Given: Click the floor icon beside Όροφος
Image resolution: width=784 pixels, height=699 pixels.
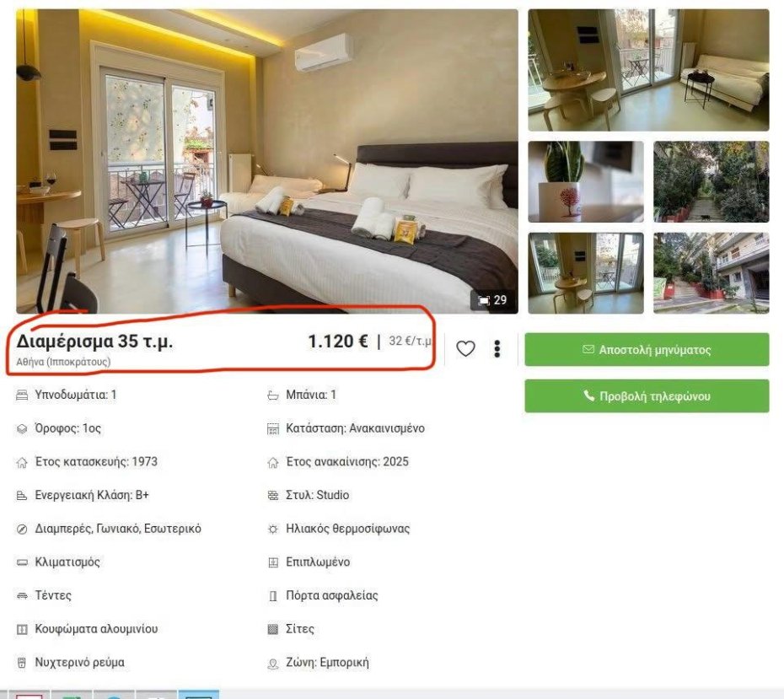Looking at the screenshot, I should [x=22, y=429].
